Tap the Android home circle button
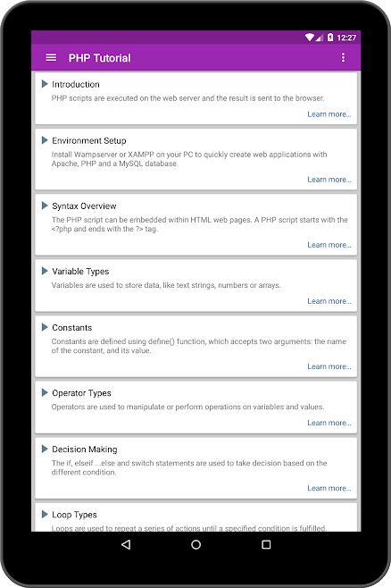This screenshot has height=588, width=391. pyautogui.click(x=195, y=544)
